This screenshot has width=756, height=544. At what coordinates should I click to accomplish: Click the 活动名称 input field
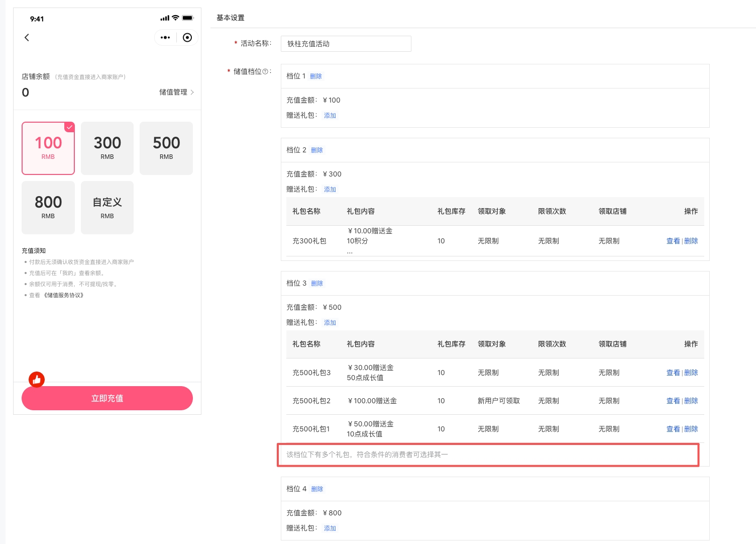[x=346, y=44]
